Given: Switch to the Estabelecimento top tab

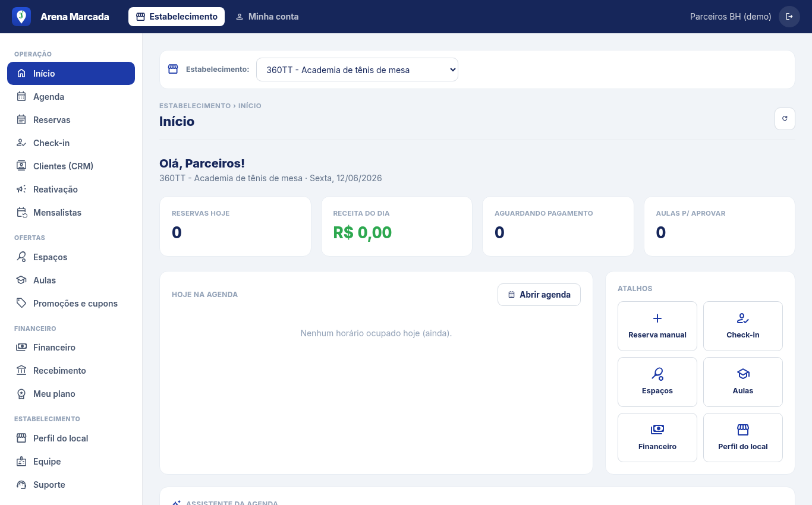Looking at the screenshot, I should tap(177, 17).
